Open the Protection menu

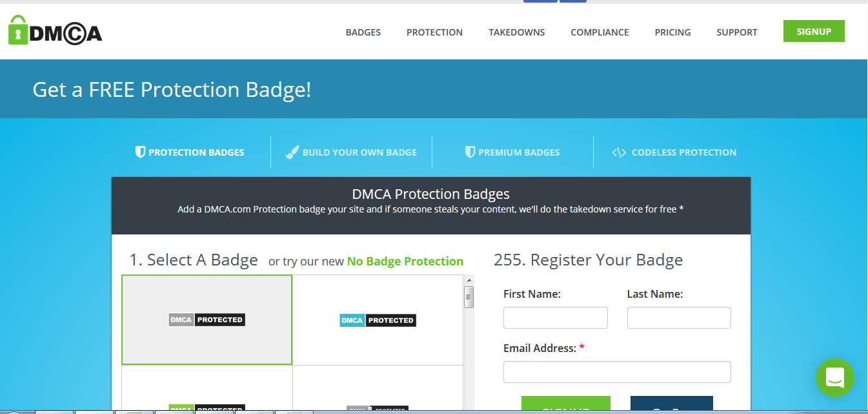[x=434, y=32]
